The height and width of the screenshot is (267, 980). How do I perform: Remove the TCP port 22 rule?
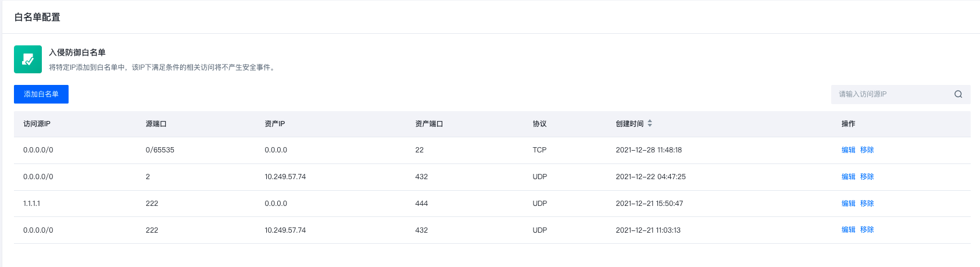(x=867, y=150)
